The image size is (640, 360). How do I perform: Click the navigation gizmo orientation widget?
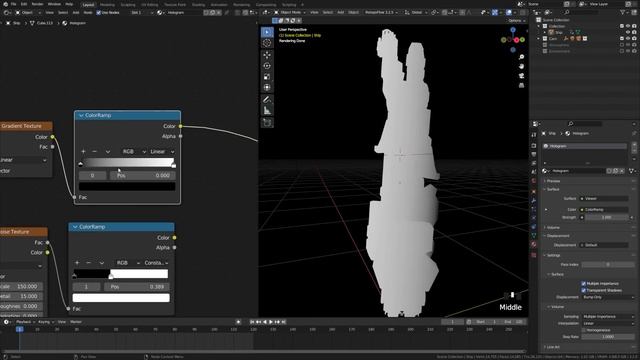click(513, 40)
